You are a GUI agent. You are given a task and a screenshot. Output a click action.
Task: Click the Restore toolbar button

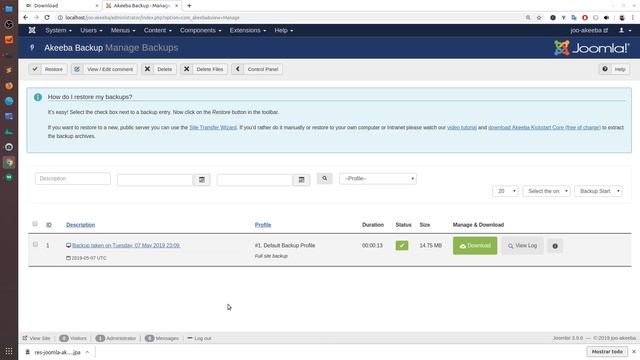[x=48, y=69]
